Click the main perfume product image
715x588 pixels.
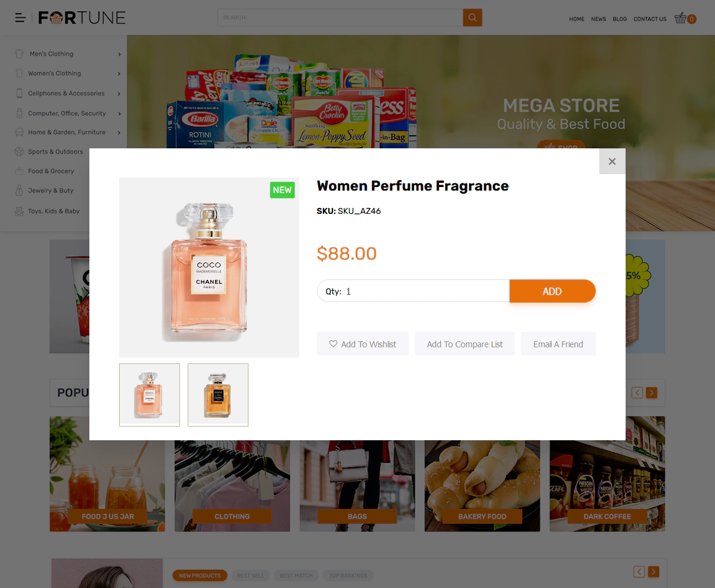(209, 267)
